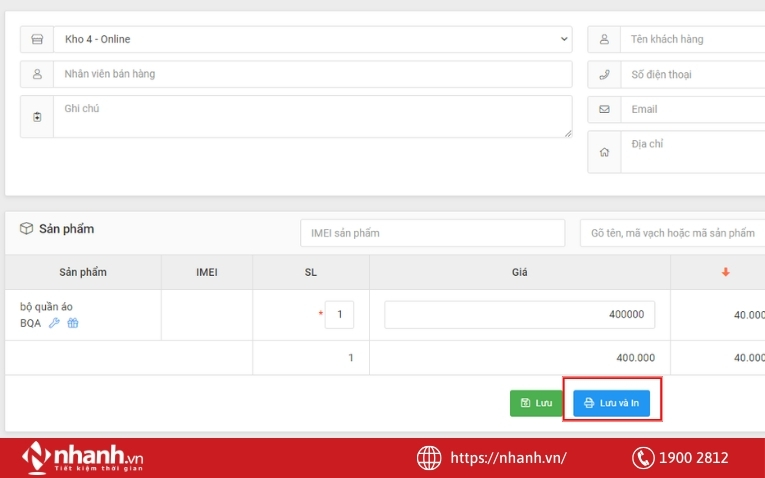The width and height of the screenshot is (765, 478).
Task: Focus the Tên khách hàng field
Action: (x=693, y=39)
